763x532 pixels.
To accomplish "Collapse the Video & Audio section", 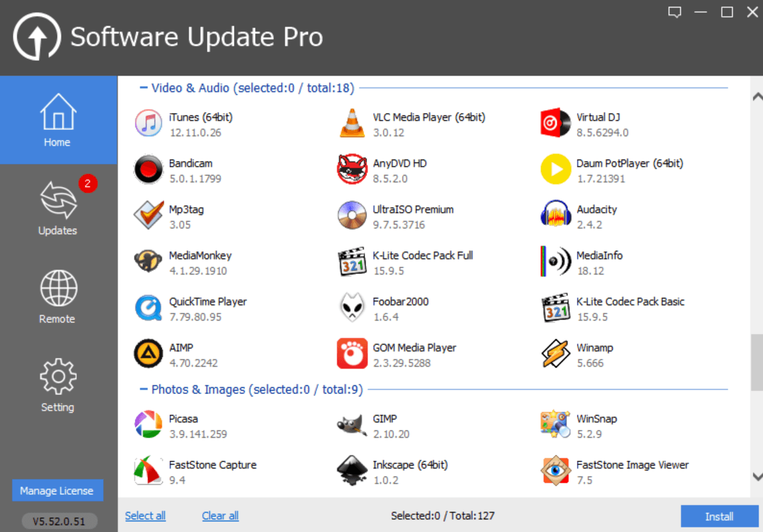I will pyautogui.click(x=144, y=88).
